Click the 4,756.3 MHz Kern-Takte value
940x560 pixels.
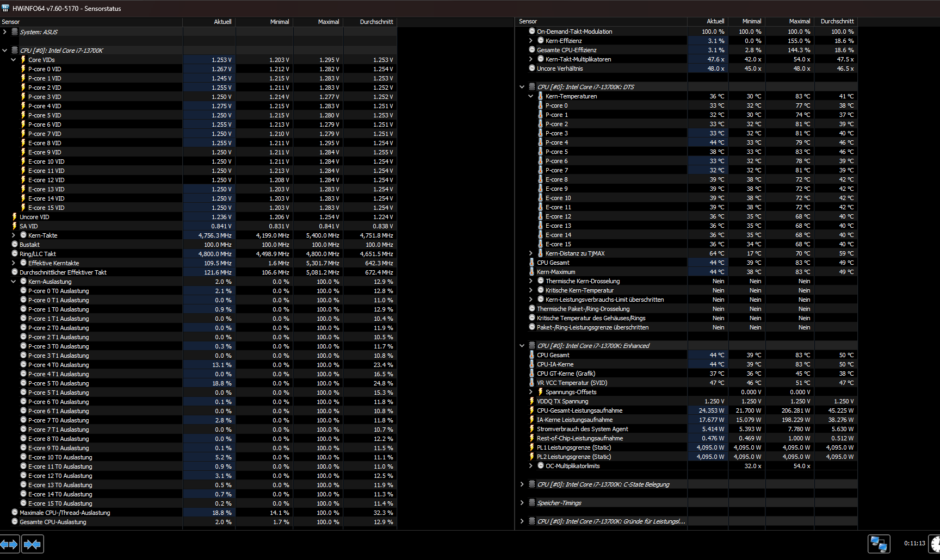point(215,235)
